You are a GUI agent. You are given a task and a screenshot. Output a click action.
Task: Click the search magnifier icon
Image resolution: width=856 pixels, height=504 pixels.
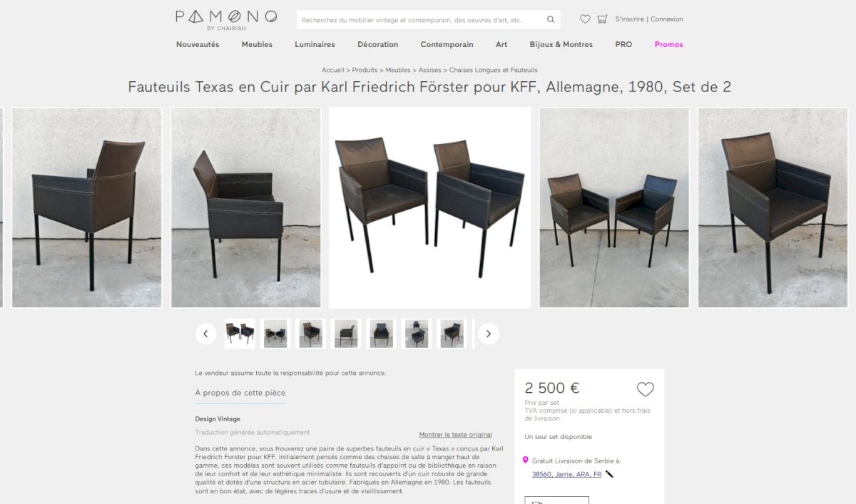click(x=551, y=20)
